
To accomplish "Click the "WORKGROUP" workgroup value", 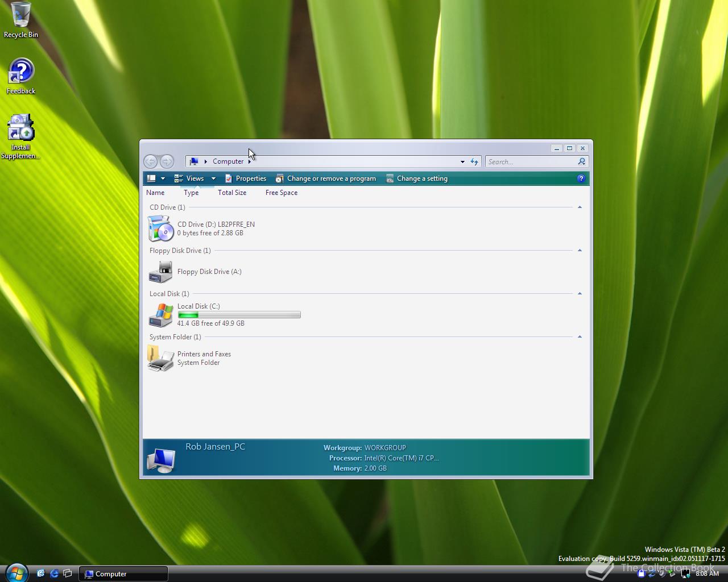I will pos(385,448).
